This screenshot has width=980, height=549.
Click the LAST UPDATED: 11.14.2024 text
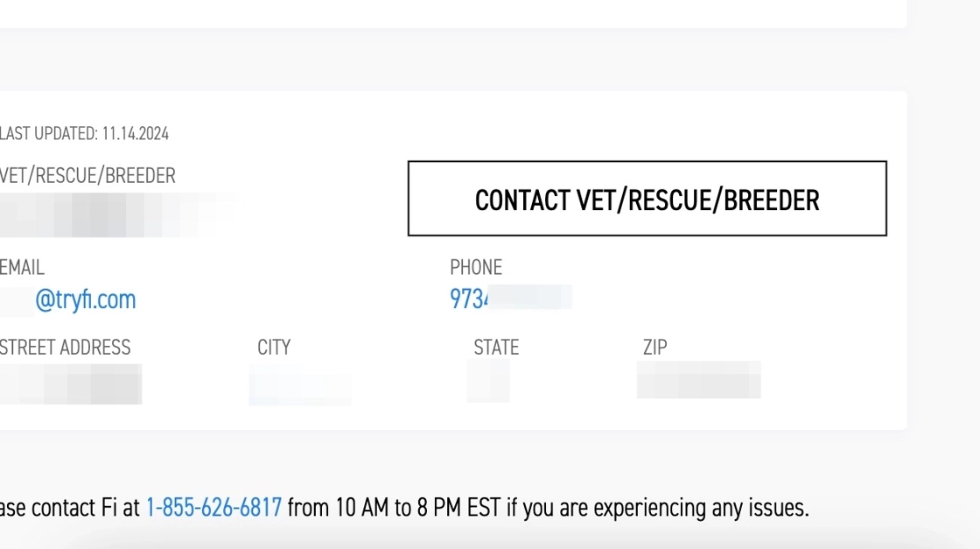[84, 134]
